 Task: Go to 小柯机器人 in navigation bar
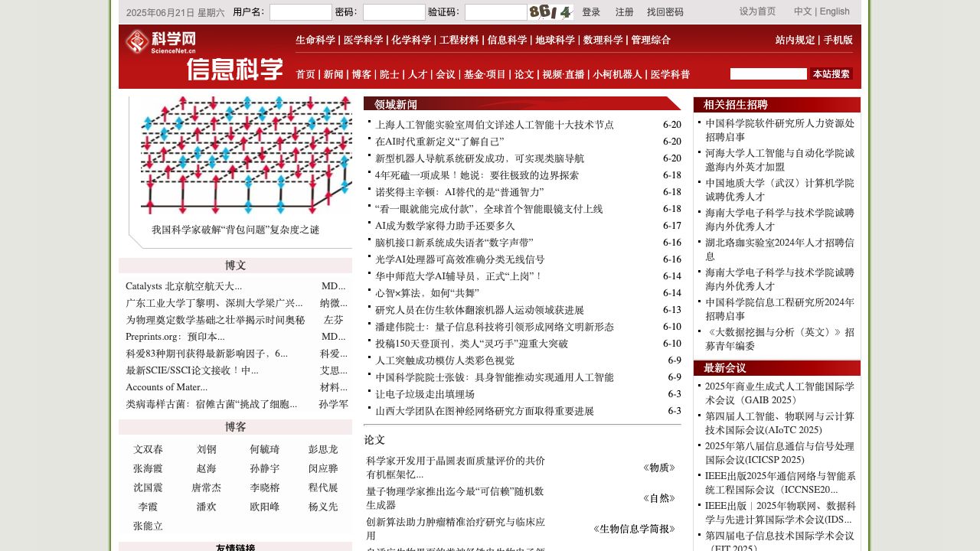point(617,74)
